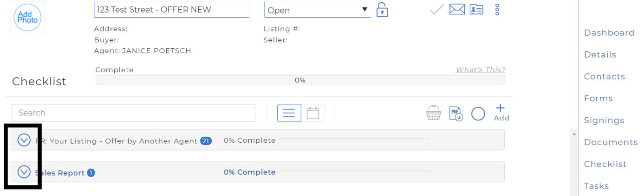Screen dimensions: 644x196
Task: Open Signings in the side menu
Action: click(604, 120)
